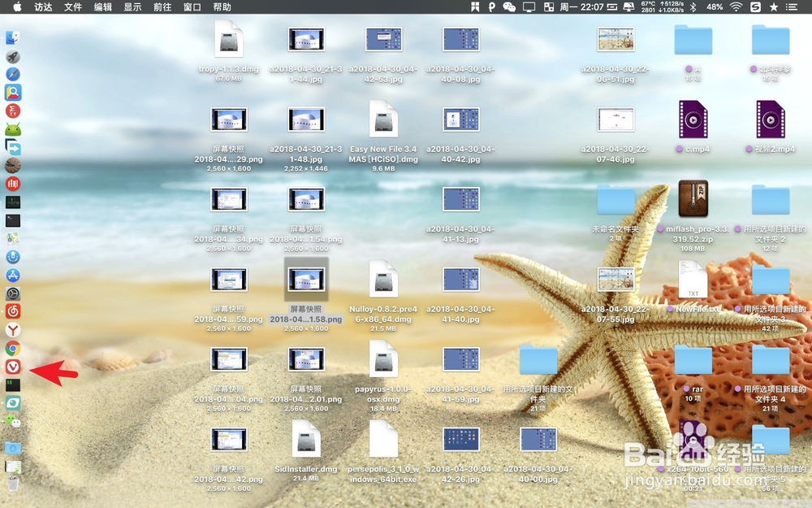Open WeChat in the Dock
The image size is (812, 508).
click(x=13, y=421)
